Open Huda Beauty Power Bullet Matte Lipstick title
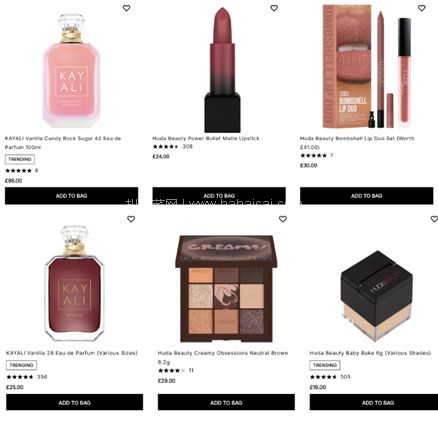Viewport: 438px width, 430px height. (206, 138)
